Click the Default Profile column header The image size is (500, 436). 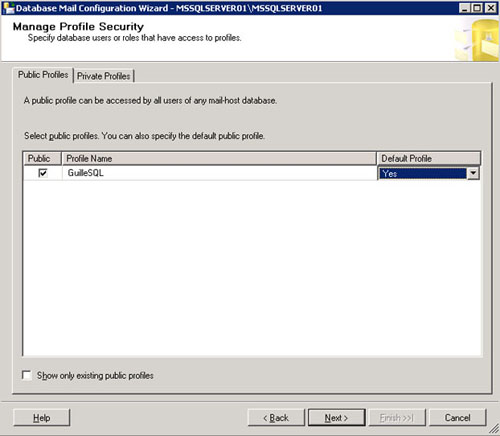click(429, 158)
